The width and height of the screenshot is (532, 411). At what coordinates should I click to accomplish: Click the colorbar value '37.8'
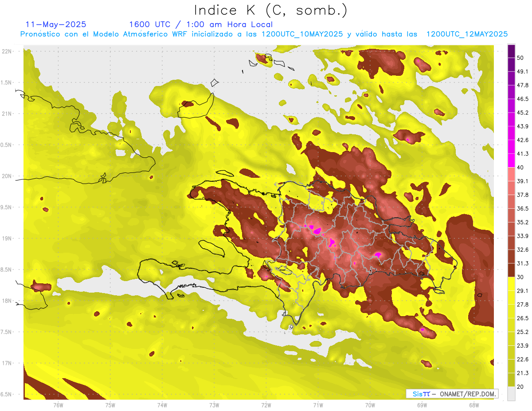point(523,195)
